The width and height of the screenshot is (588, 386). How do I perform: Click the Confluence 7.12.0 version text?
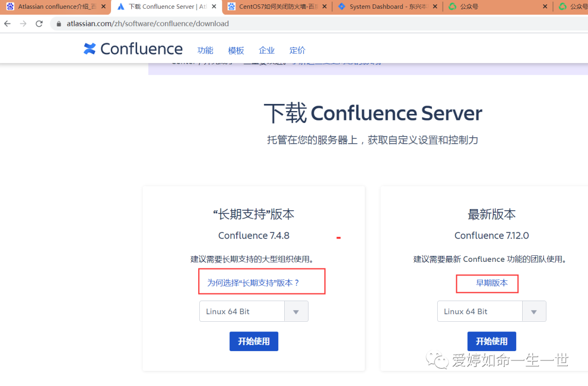point(492,236)
